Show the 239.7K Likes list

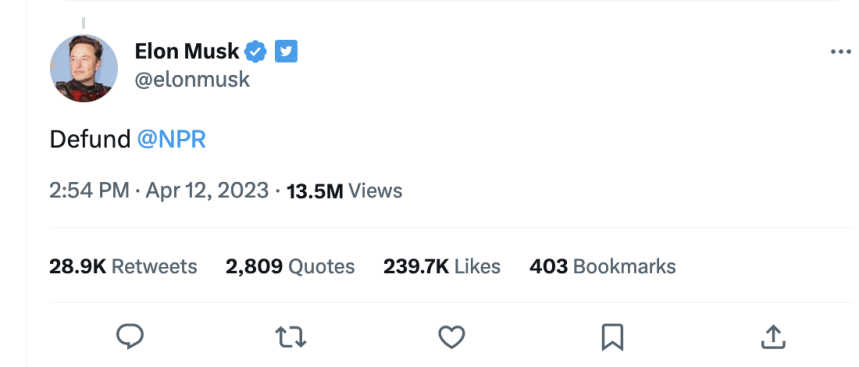[442, 266]
